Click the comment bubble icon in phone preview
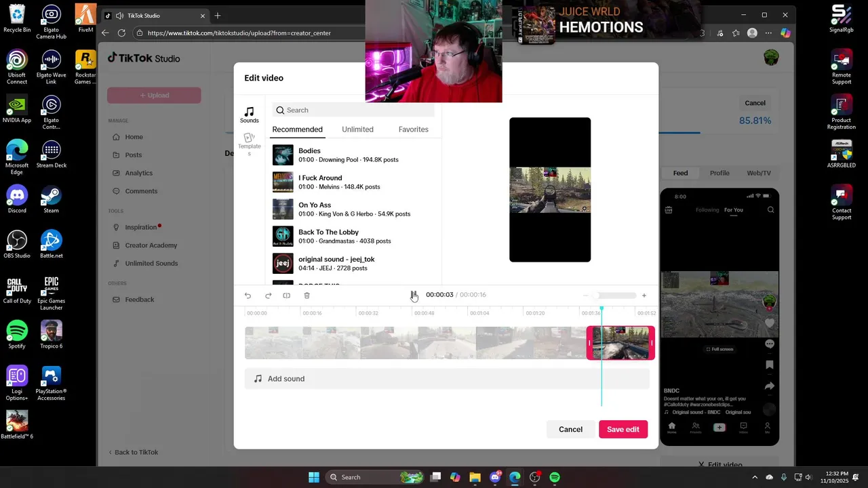The height and width of the screenshot is (488, 868). [770, 344]
